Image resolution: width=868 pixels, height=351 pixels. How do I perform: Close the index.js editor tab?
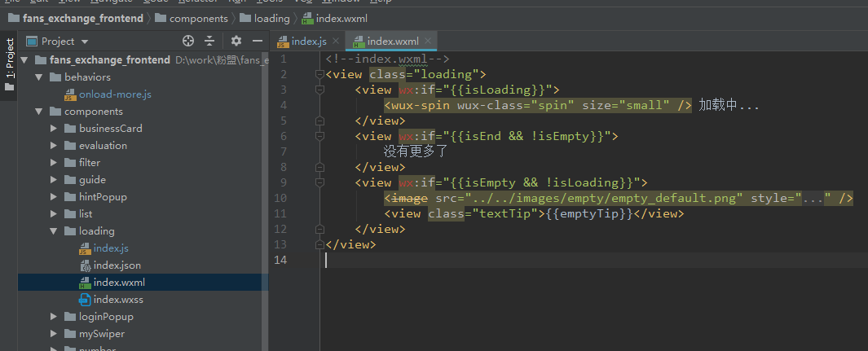tap(336, 41)
